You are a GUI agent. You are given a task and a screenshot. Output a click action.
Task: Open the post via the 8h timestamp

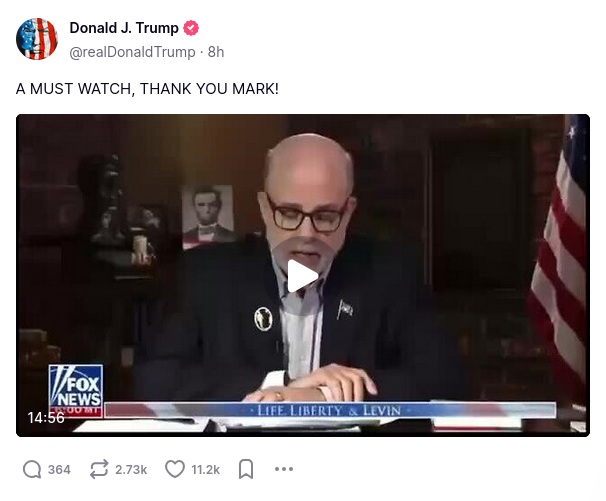click(216, 52)
